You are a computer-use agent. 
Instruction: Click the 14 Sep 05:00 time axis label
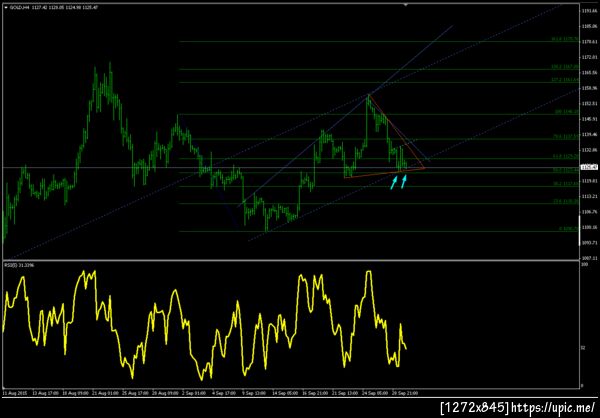(x=285, y=393)
